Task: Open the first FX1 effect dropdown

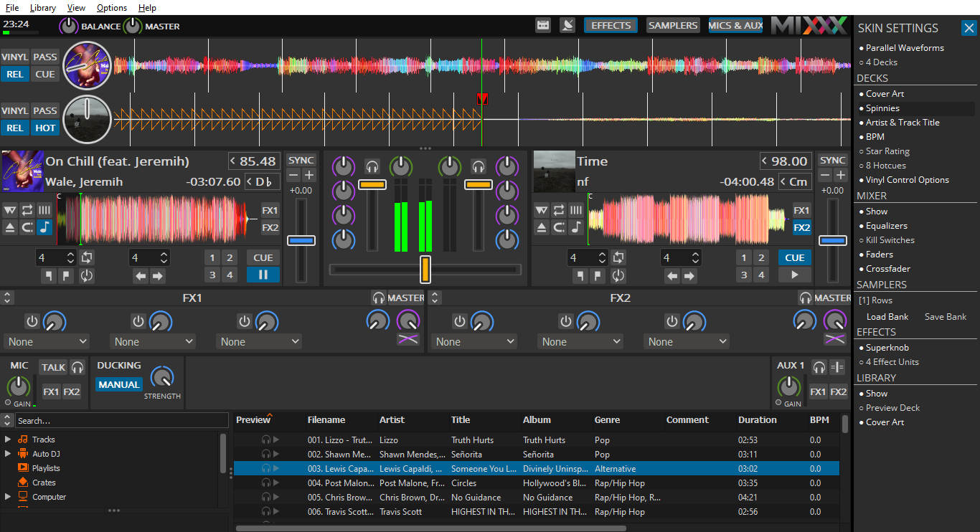Action: coord(47,342)
